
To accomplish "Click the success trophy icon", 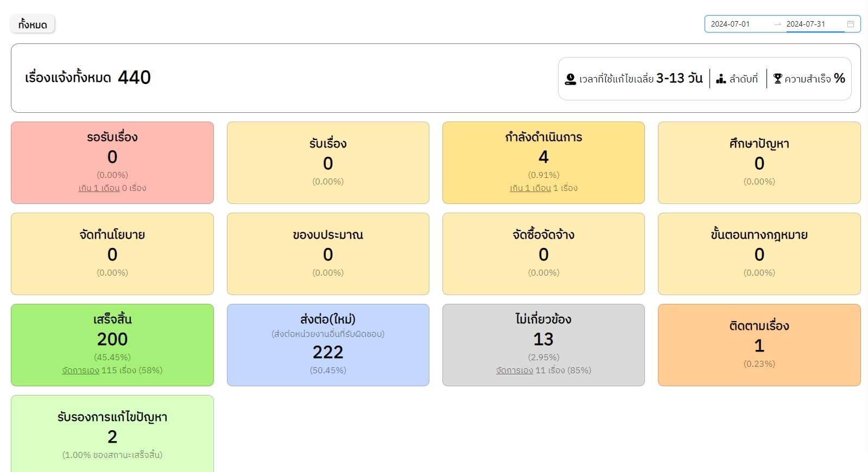I will point(777,79).
